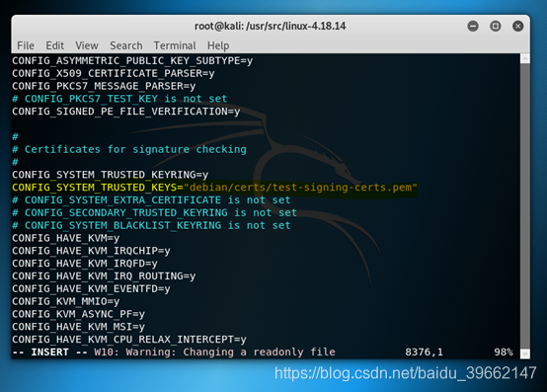Click line CONFIG_HAVE_KVM_CPU_RELAX_INTERCEPT=y

coord(129,340)
